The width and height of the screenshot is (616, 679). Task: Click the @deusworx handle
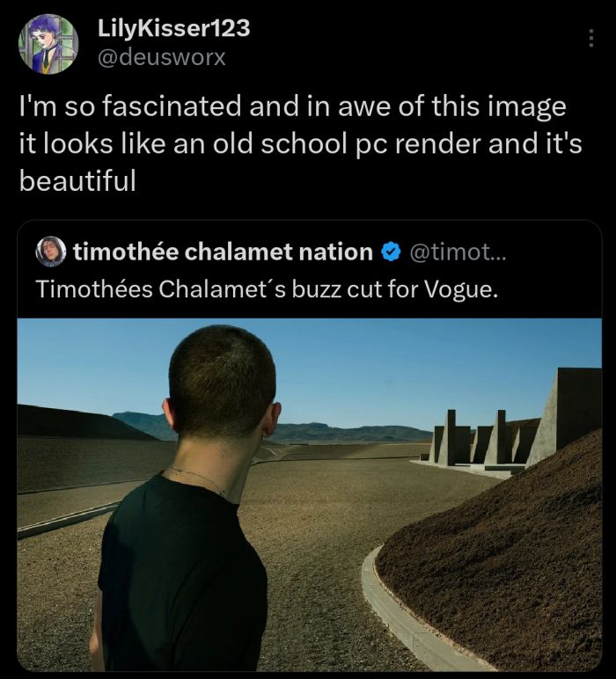(162, 57)
